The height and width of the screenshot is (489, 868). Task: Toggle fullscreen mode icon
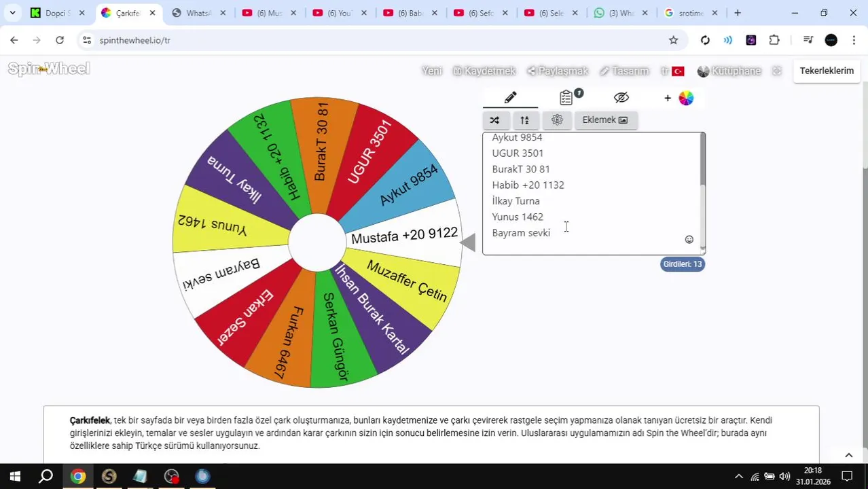click(777, 71)
